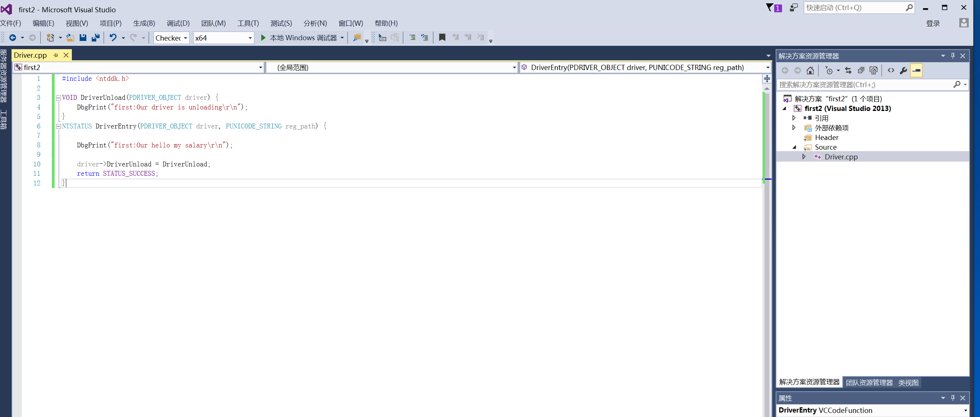Click the Properties wrench icon

click(x=904, y=70)
